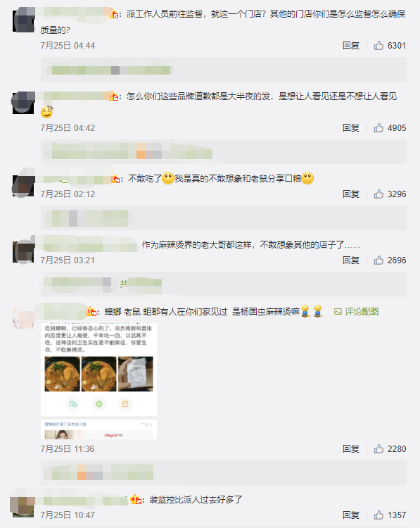
Task: Reply to the 11:36 comment
Action: coord(351,449)
